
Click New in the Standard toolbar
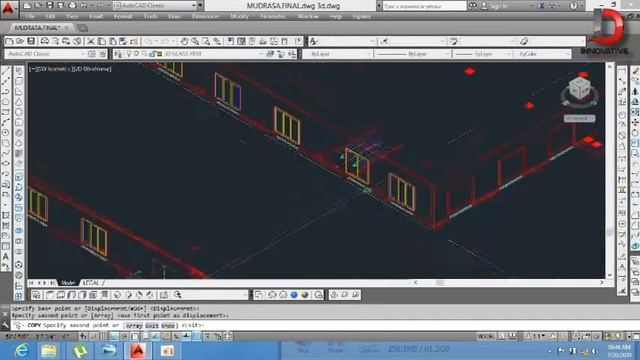9,41
